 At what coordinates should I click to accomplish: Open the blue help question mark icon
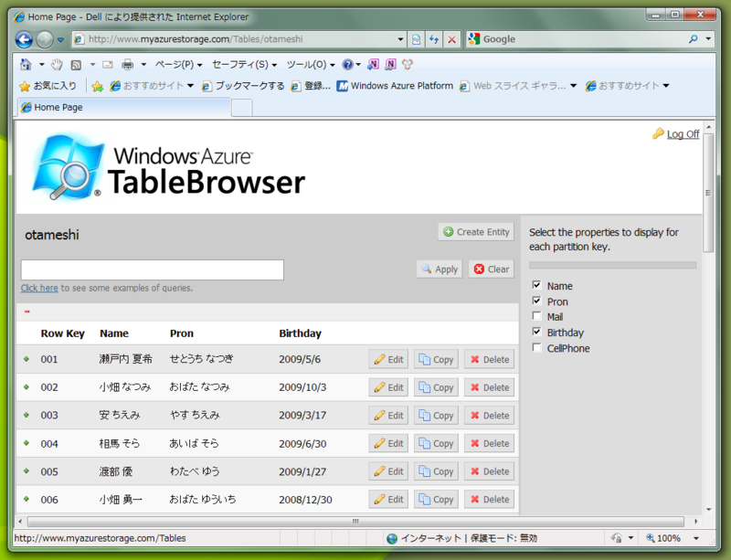tap(348, 64)
